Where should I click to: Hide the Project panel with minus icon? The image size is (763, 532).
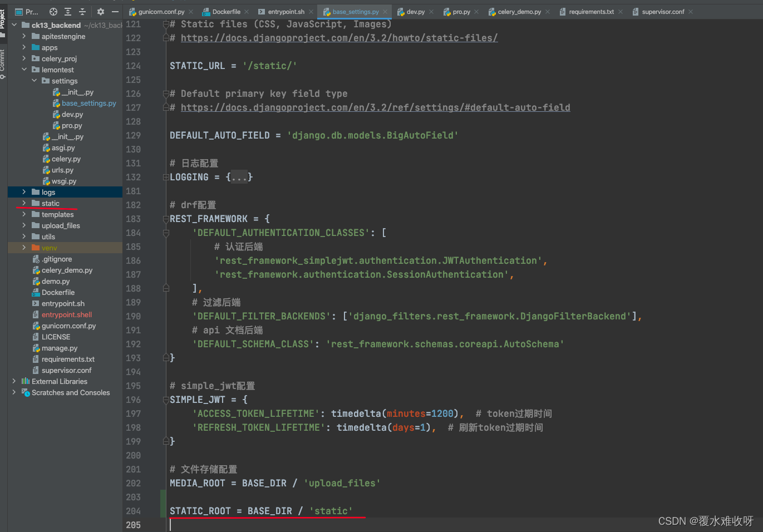(x=115, y=12)
